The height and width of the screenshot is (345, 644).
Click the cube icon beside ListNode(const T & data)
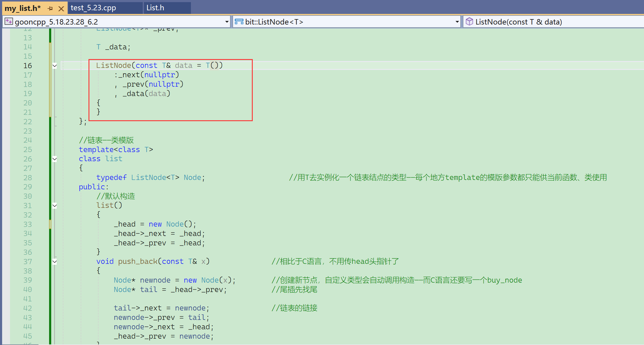coord(469,22)
